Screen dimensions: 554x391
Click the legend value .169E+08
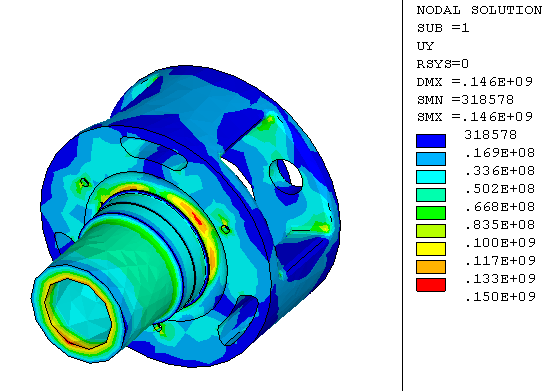pos(500,153)
